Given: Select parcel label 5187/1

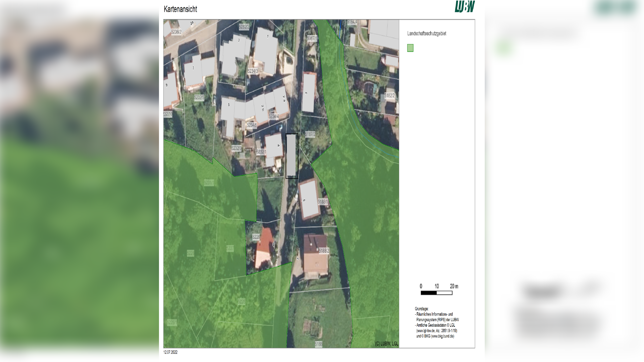Looking at the screenshot, I should pos(312,38).
